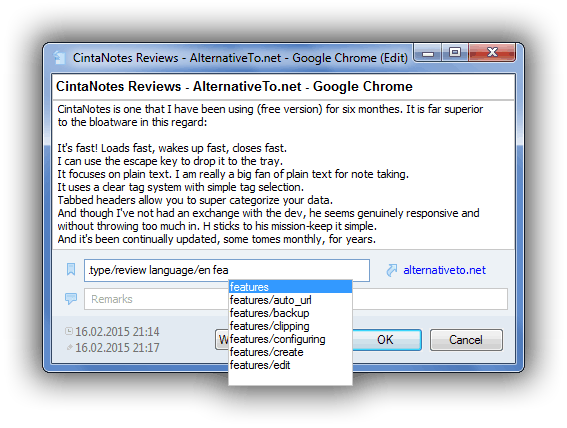Choose 'features/auto_url' tag suggestion
Screen dimensions: 567x428
(x=290, y=300)
